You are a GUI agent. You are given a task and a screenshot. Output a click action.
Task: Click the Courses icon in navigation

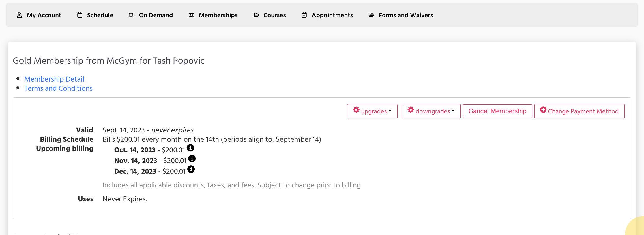pyautogui.click(x=256, y=15)
